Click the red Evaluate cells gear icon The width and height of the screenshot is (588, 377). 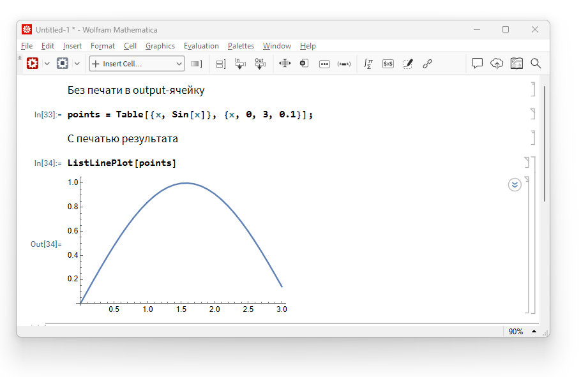[32, 63]
